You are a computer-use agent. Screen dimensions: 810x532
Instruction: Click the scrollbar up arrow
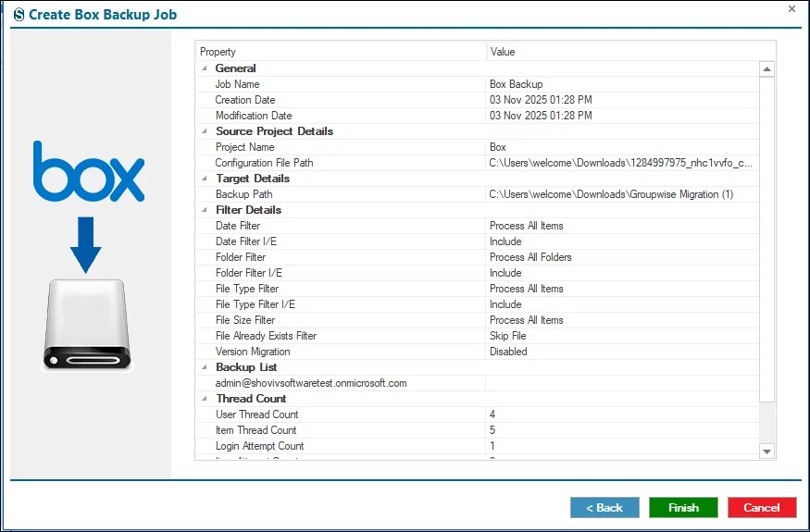767,69
